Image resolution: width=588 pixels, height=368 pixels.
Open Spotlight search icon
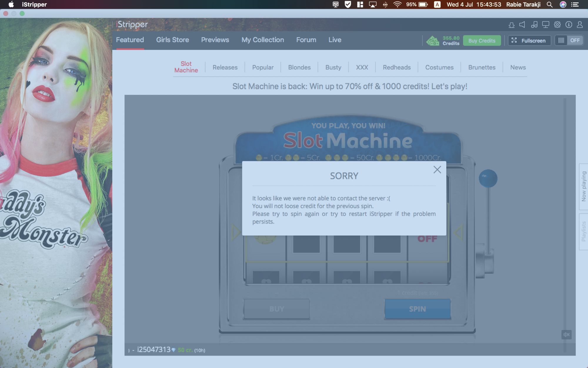[549, 4]
